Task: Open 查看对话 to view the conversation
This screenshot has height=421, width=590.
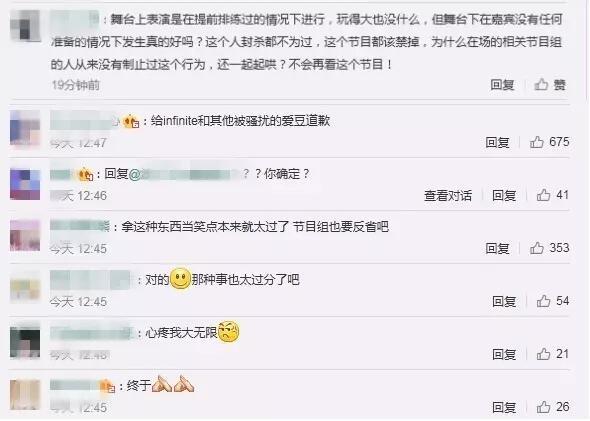Action: point(448,196)
